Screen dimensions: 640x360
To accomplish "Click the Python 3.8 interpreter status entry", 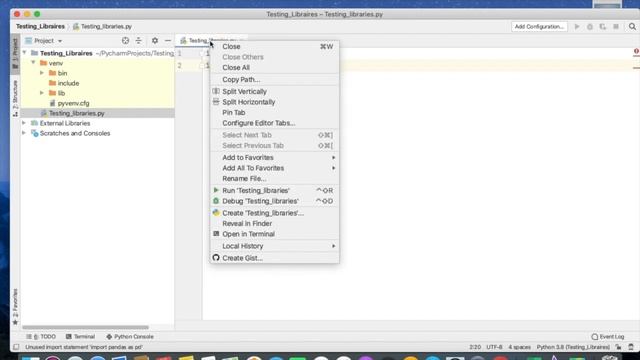I will 573,347.
